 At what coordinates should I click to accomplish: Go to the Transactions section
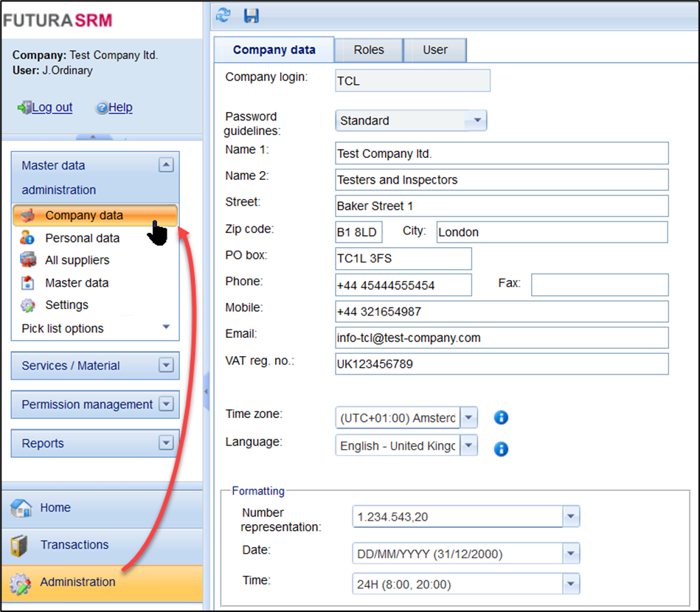(x=74, y=545)
